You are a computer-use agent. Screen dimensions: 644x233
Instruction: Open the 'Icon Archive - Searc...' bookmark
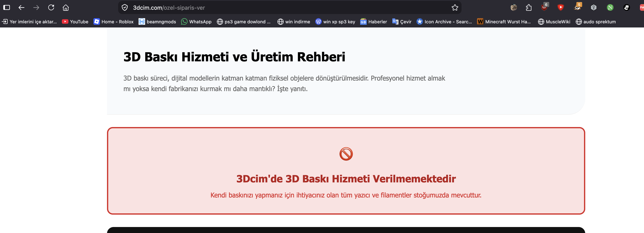444,22
